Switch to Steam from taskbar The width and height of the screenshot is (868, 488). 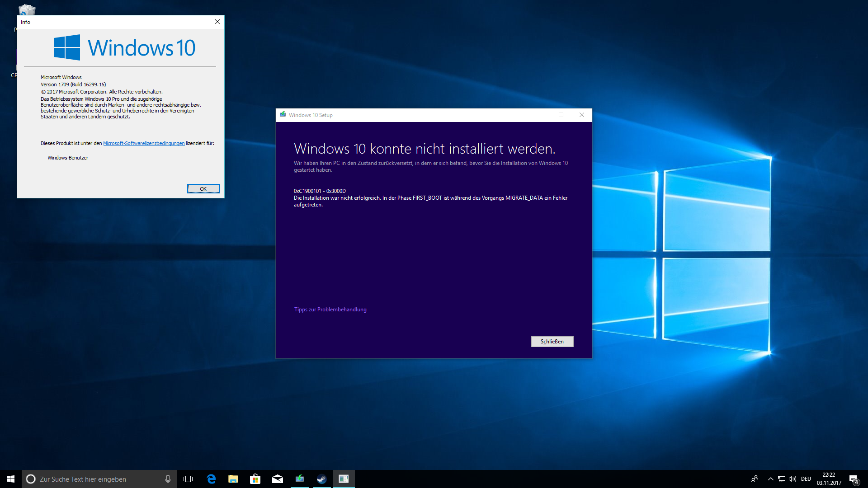tap(321, 479)
